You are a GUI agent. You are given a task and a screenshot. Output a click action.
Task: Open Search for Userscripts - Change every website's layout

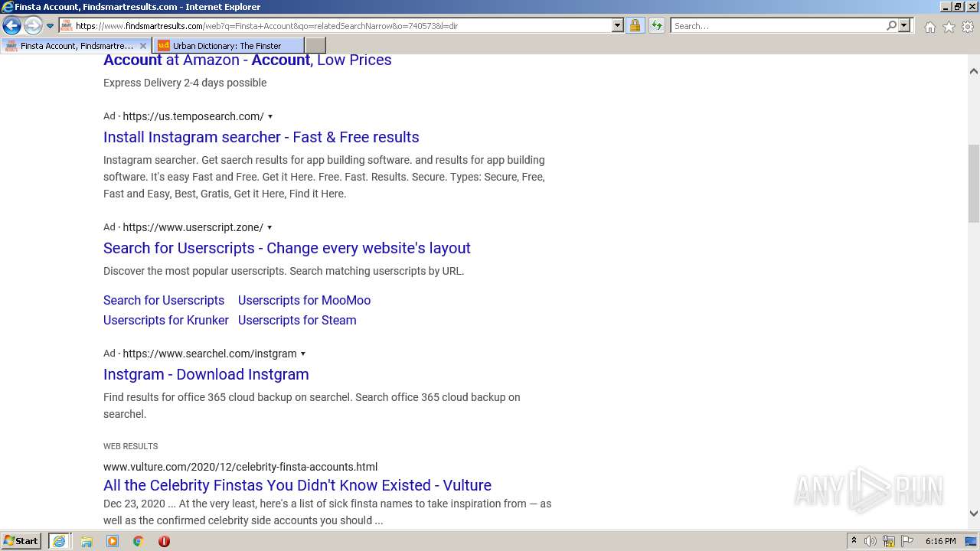tap(287, 248)
